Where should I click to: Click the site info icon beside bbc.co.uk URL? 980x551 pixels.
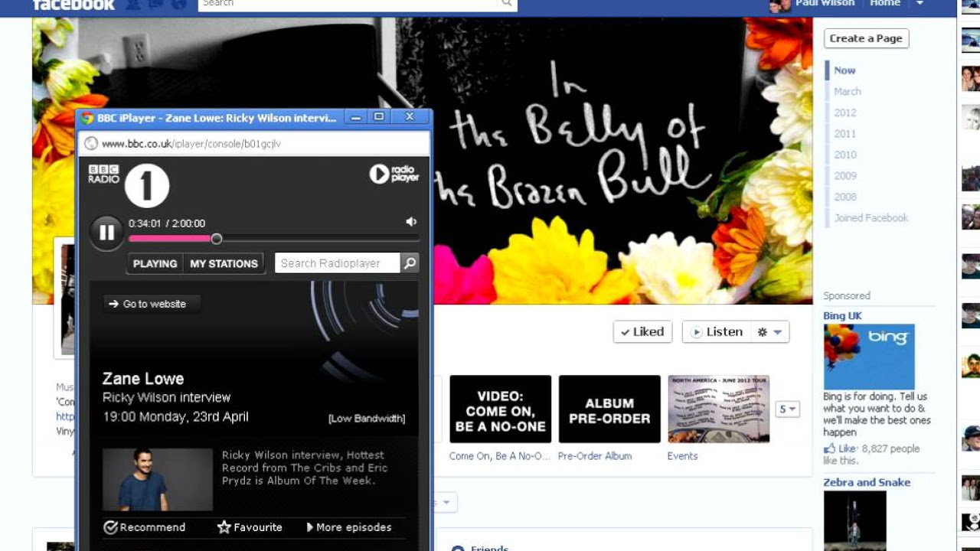click(91, 143)
